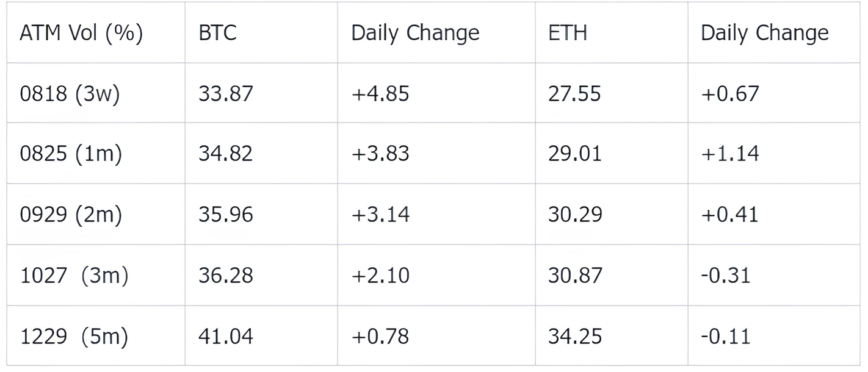This screenshot has height=372, width=868.
Task: Click the ETH value 29.01
Action: [x=574, y=153]
